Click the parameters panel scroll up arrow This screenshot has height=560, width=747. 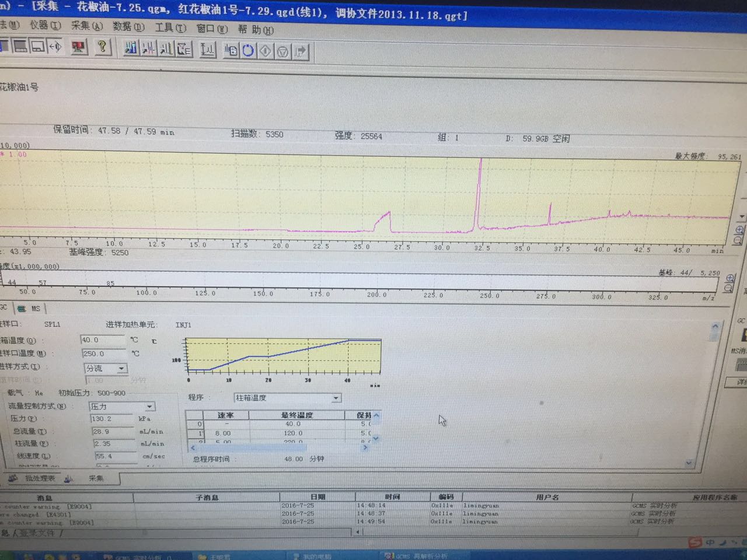tap(715, 326)
